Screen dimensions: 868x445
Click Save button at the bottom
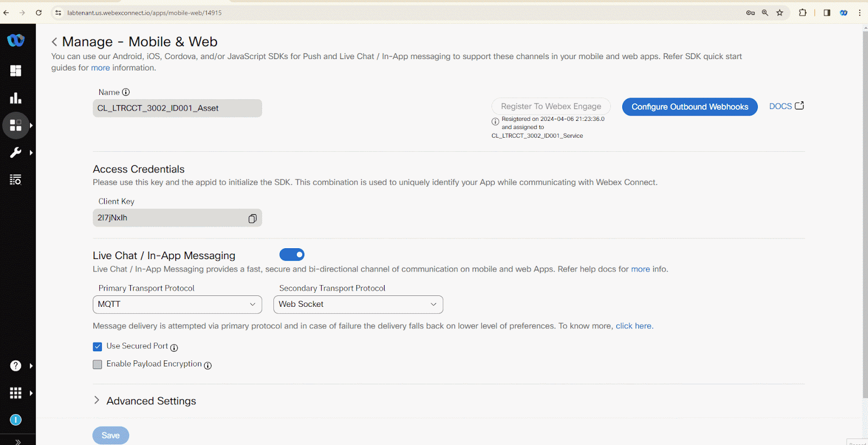point(111,436)
